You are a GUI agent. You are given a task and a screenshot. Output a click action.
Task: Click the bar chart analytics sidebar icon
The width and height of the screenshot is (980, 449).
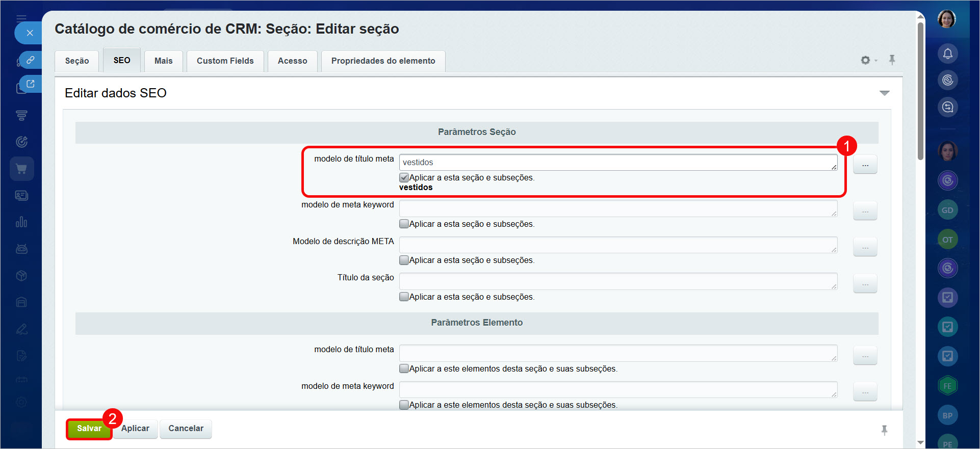[21, 222]
